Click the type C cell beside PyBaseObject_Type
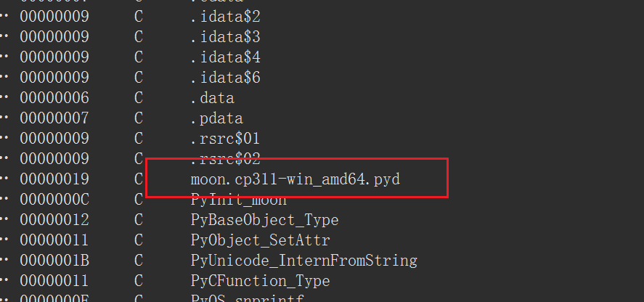 pyautogui.click(x=139, y=219)
